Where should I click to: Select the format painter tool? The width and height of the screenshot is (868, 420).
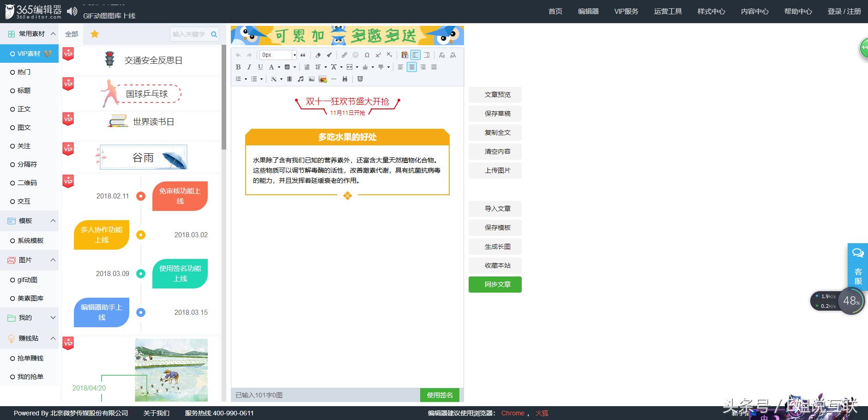330,55
